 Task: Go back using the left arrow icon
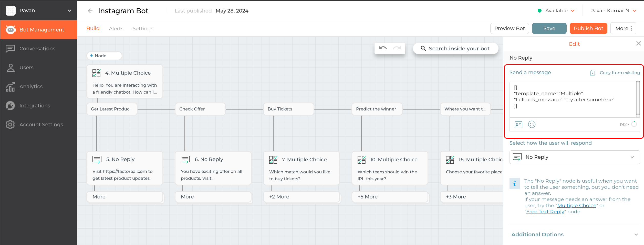pos(90,11)
